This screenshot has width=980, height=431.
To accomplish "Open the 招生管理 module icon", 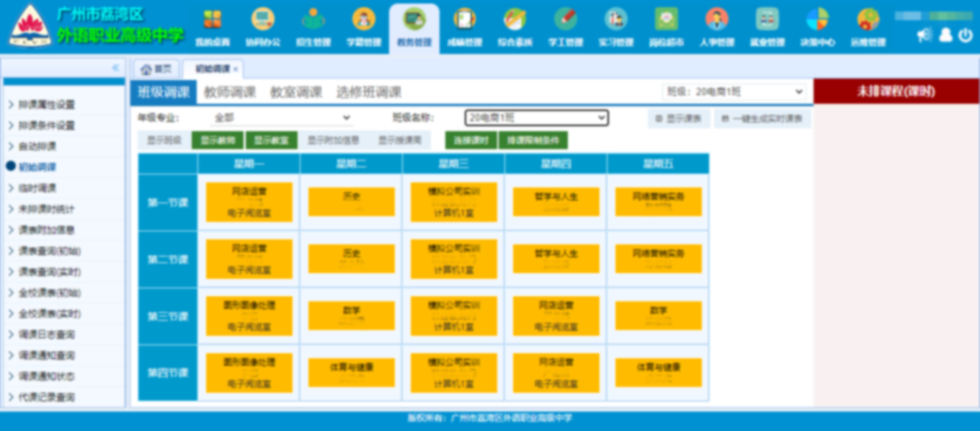I will click(x=313, y=19).
